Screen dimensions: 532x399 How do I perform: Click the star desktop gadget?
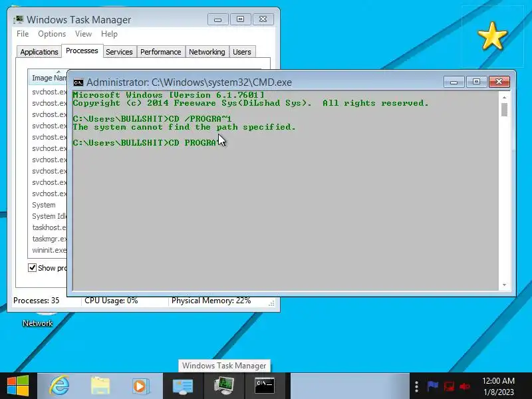(x=492, y=37)
